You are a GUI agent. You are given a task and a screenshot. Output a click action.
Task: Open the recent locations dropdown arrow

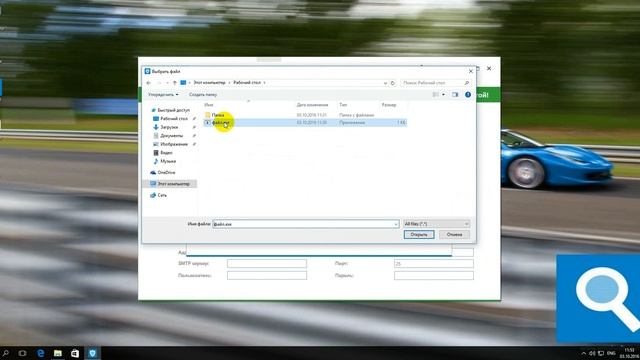(167, 83)
